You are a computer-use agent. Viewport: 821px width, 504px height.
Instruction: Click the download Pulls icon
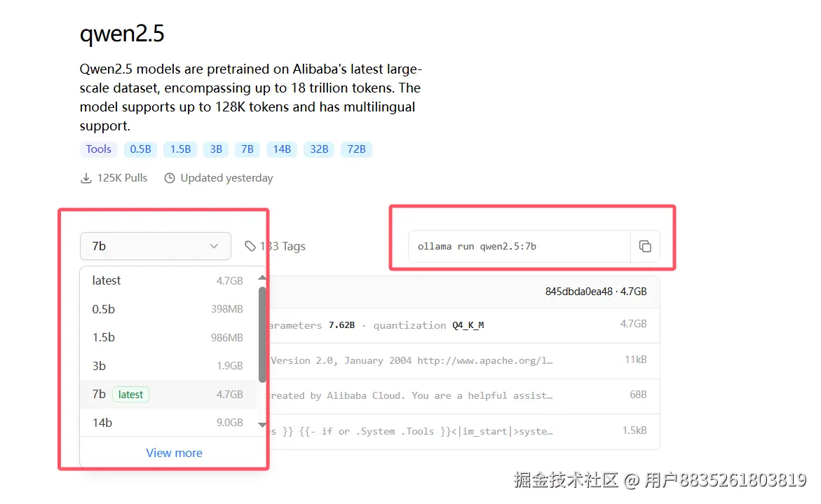(86, 179)
